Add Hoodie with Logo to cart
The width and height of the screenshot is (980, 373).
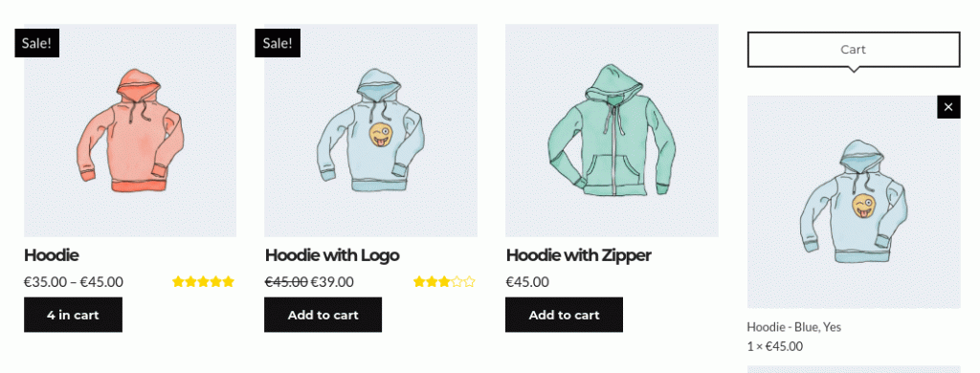(x=323, y=315)
